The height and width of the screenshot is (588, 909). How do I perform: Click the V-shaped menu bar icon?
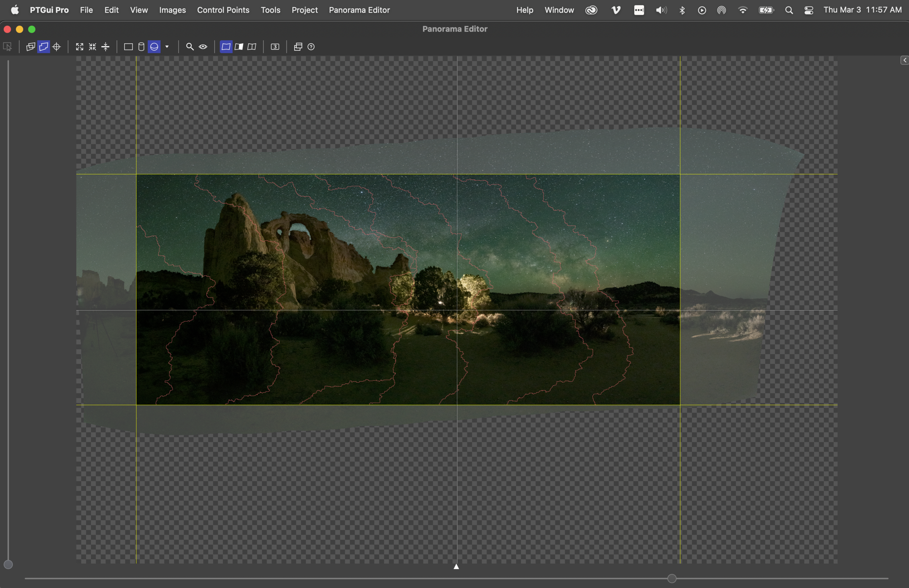tap(616, 10)
